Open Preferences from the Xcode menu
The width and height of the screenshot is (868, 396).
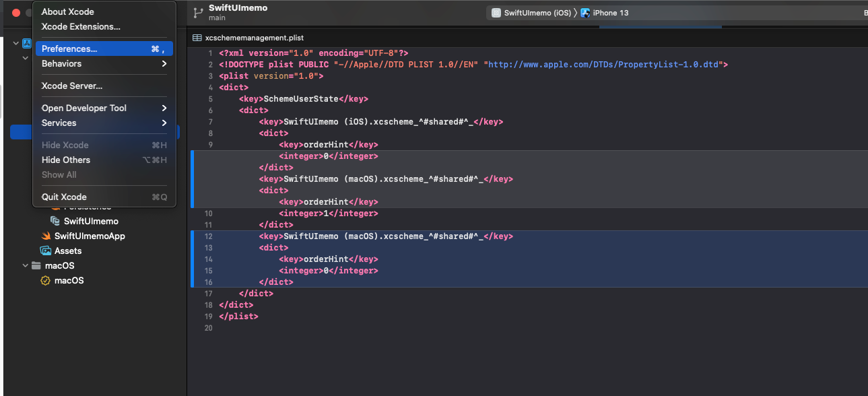(104, 48)
